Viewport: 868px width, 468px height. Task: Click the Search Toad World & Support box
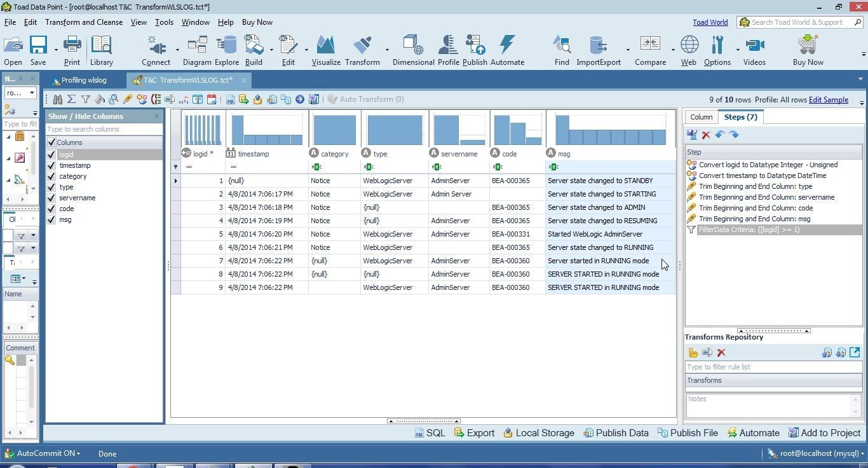[801, 22]
